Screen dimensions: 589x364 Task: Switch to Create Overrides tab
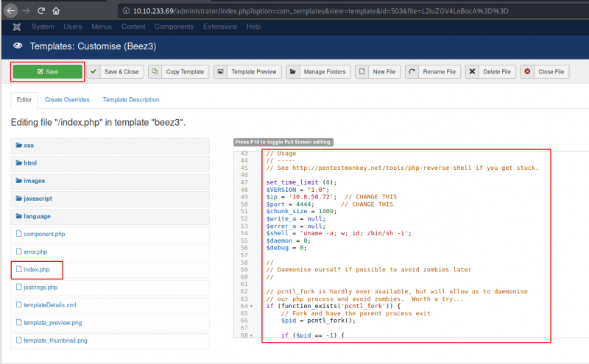tap(67, 100)
